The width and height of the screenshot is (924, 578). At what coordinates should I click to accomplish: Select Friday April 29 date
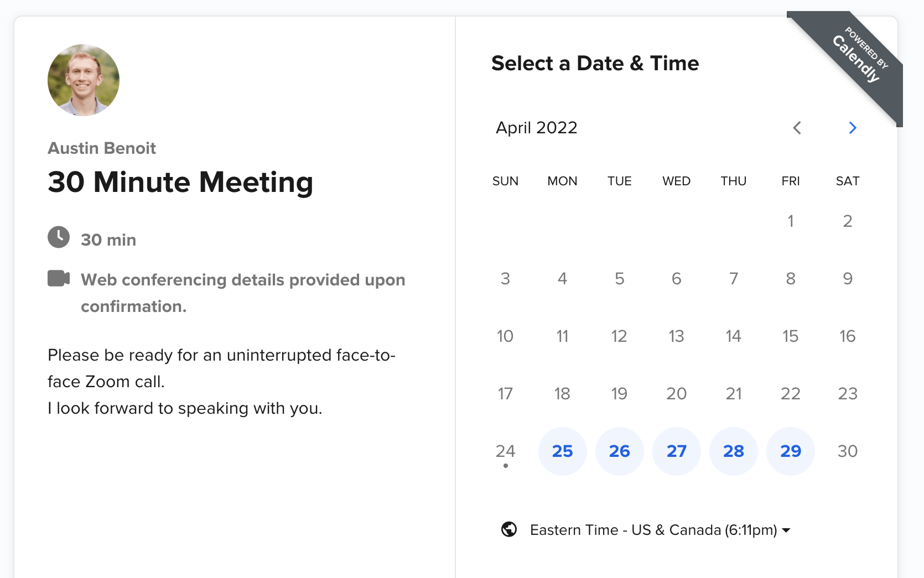point(790,451)
